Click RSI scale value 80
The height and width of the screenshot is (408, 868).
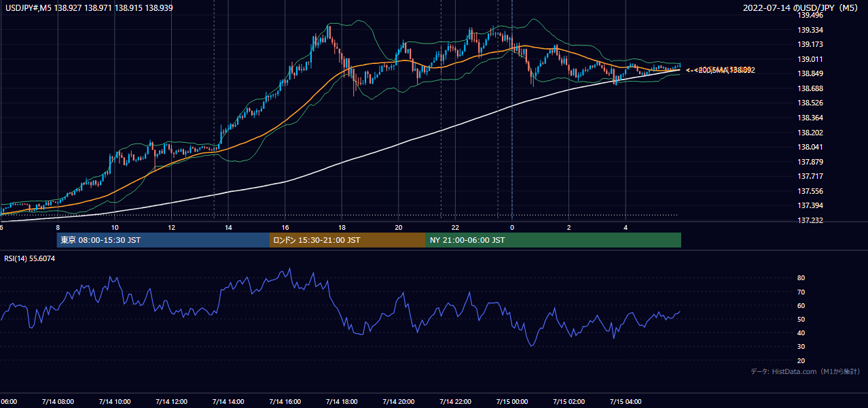(801, 278)
